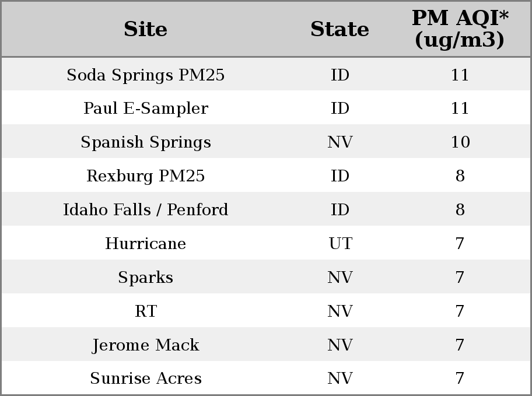Select the Sunrise Acres site cell
The width and height of the screenshot is (532, 396).
[146, 378]
